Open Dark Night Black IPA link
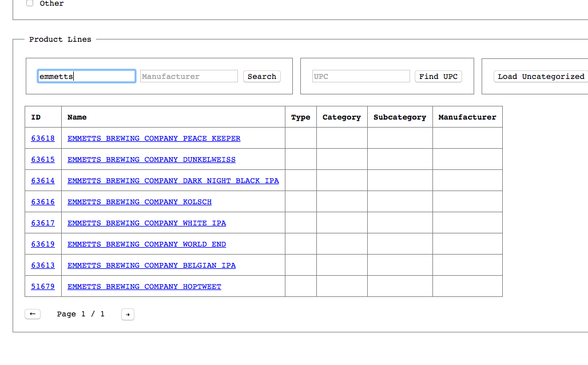Viewport: 588px width, 365px height. point(173,181)
